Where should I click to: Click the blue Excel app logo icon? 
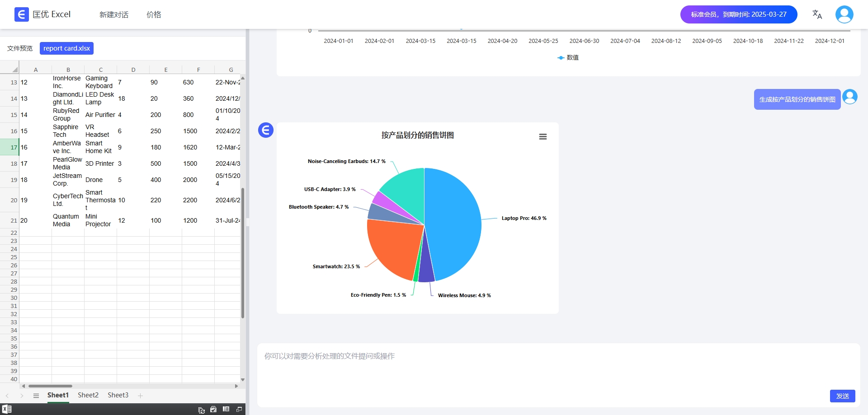(x=21, y=14)
